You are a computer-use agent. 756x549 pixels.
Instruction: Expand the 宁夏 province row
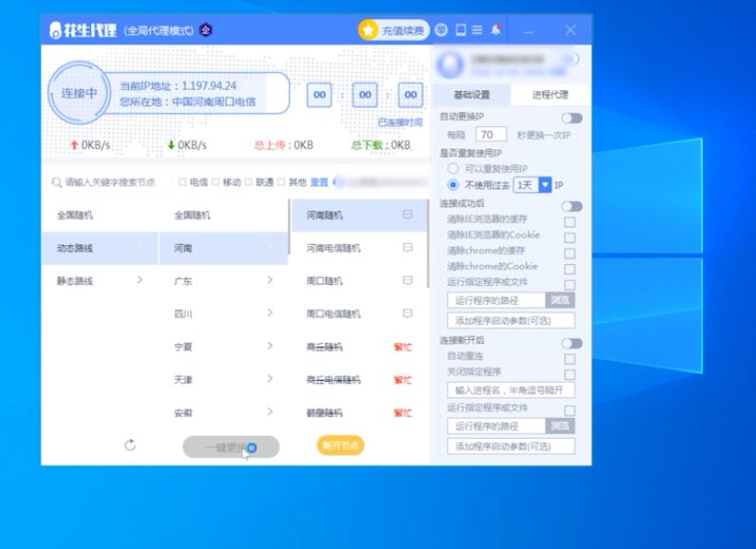pyautogui.click(x=223, y=346)
